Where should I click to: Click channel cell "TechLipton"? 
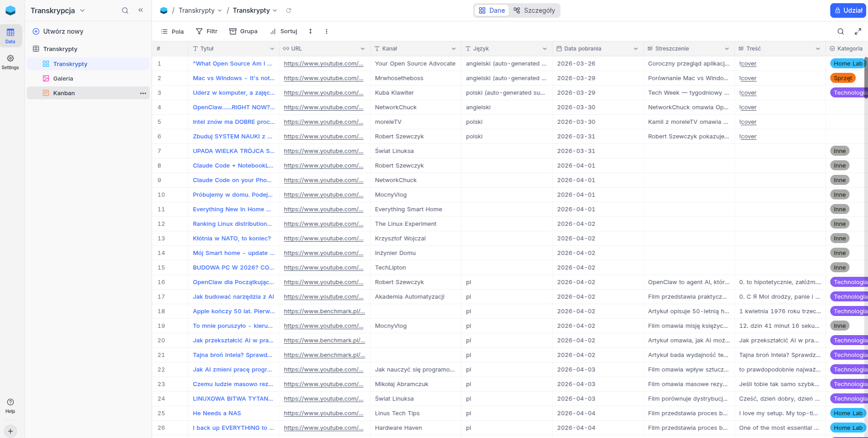click(390, 268)
